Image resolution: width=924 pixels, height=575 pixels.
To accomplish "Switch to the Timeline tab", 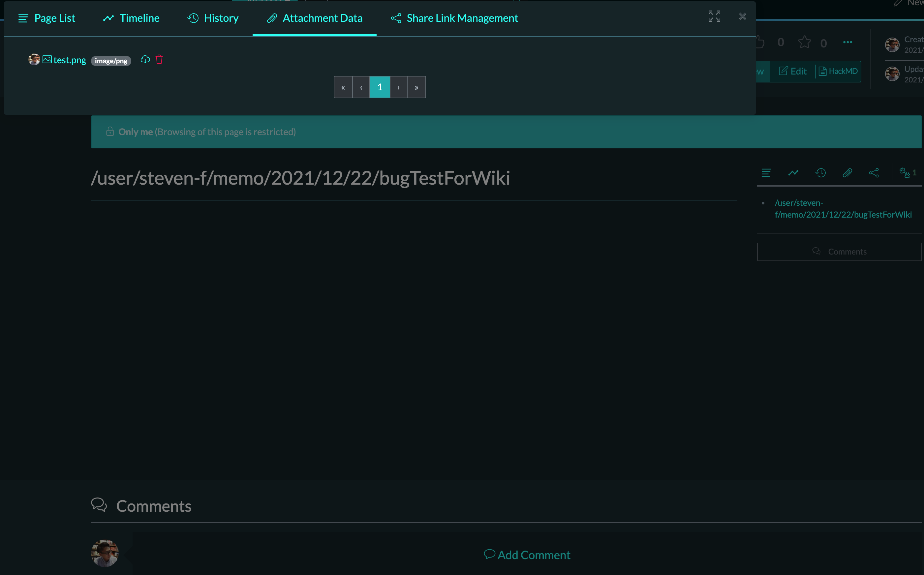I will [x=131, y=18].
